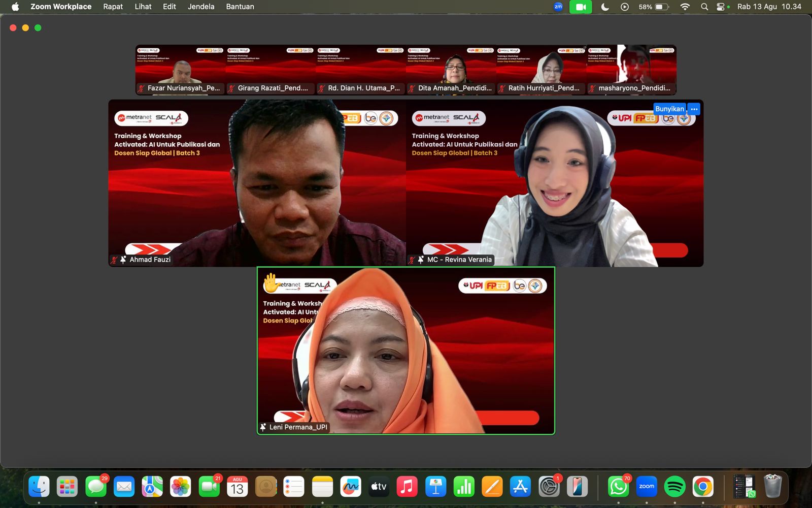The height and width of the screenshot is (508, 812).
Task: Open the Apple menu
Action: tap(15, 7)
